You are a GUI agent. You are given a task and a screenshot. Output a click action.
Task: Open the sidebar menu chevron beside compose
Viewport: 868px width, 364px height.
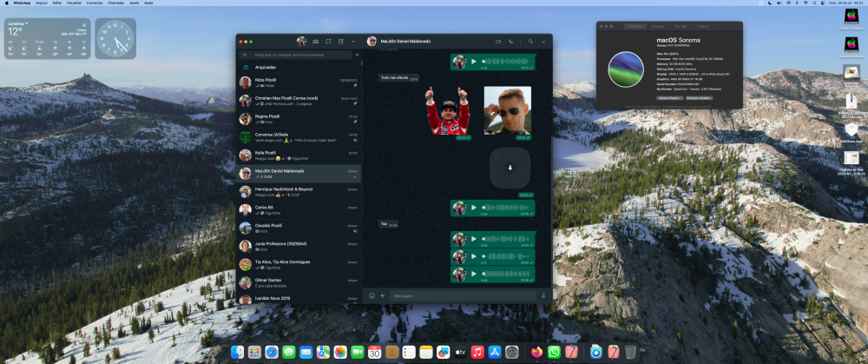354,42
